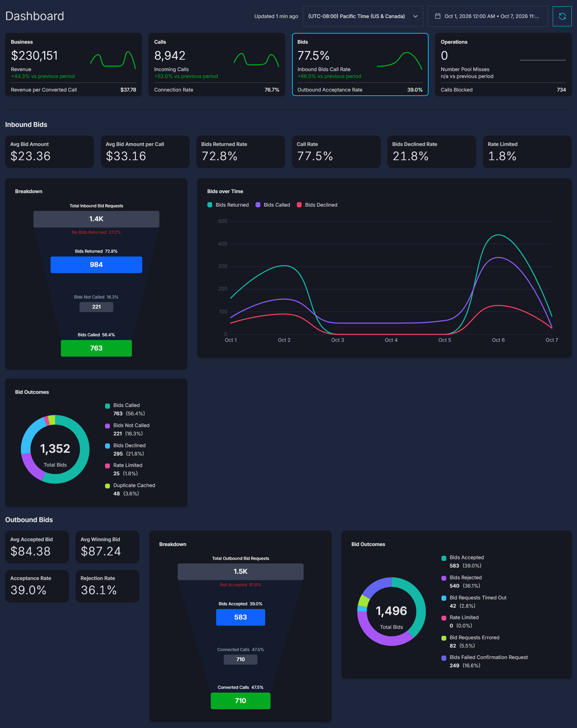Viewport: 577px width, 728px height.
Task: Click the Avg Bid Amount $23.36 card
Action: pyautogui.click(x=50, y=152)
